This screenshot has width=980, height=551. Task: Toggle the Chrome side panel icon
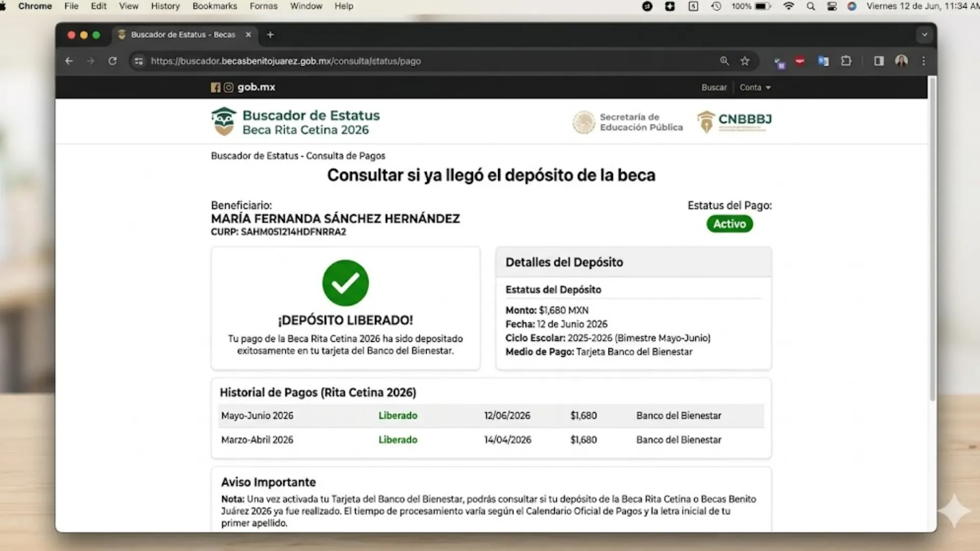coord(879,61)
